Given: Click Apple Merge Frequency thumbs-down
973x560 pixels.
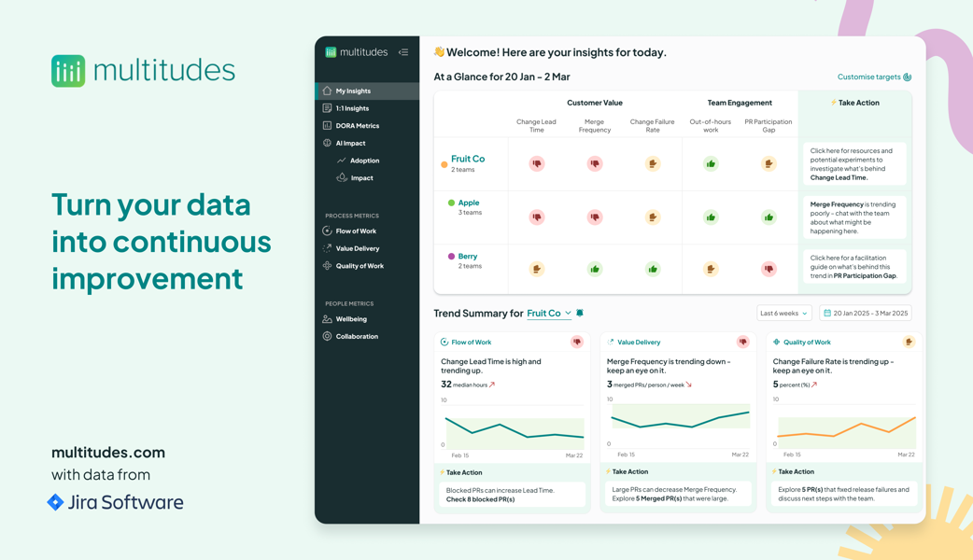Looking at the screenshot, I should (595, 217).
